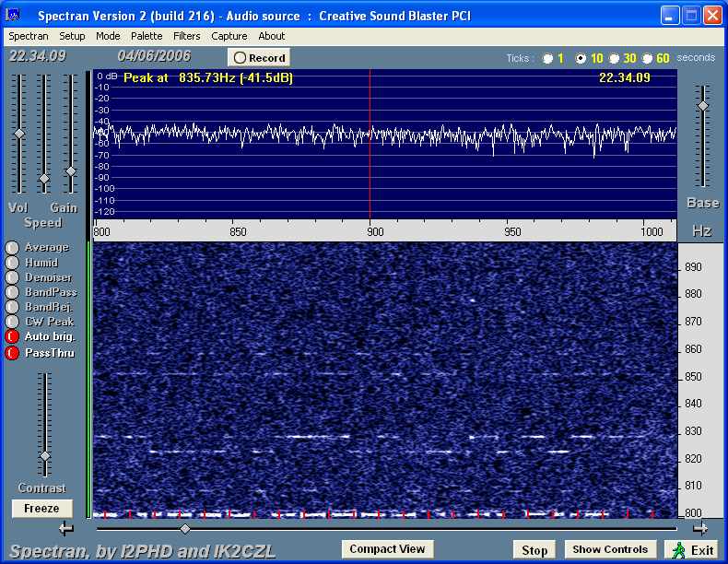
Task: Click the Show Controls button
Action: pyautogui.click(x=610, y=549)
